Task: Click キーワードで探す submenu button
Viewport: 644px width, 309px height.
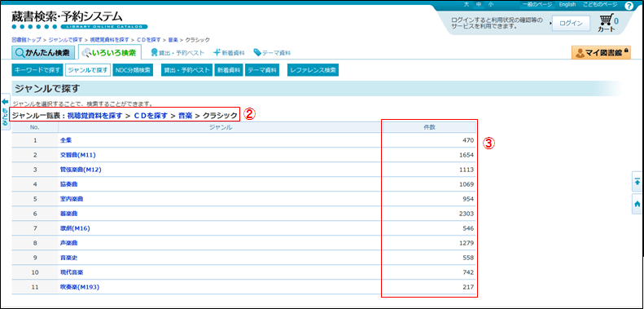Action: click(37, 70)
